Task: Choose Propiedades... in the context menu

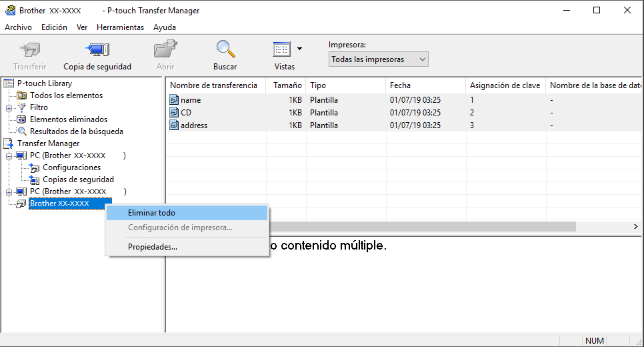Action: point(187,247)
